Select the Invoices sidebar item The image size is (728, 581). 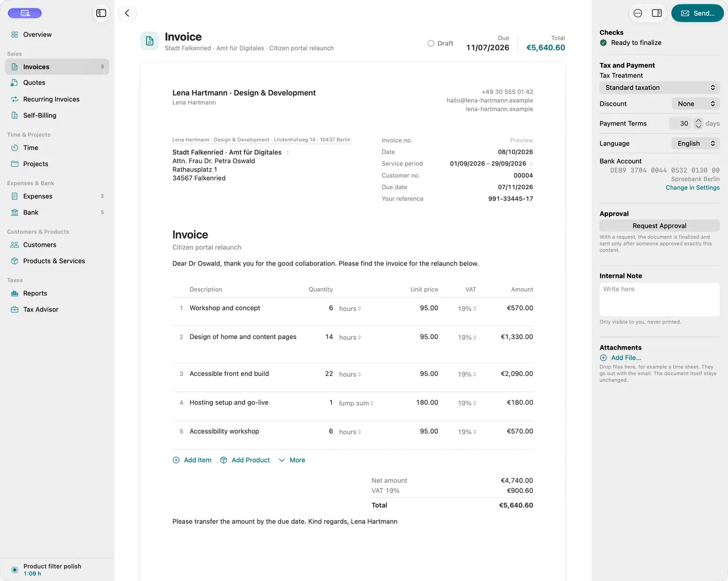click(x=57, y=67)
